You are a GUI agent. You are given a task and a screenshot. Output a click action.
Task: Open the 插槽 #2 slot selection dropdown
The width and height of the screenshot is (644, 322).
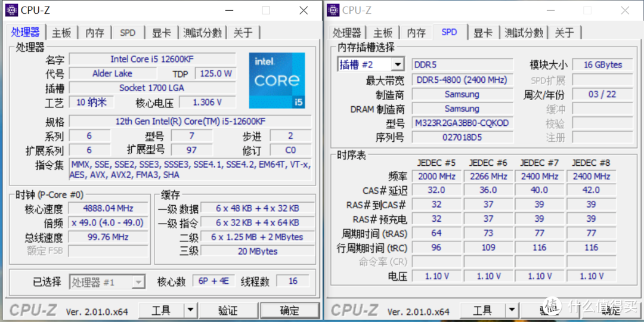click(398, 64)
